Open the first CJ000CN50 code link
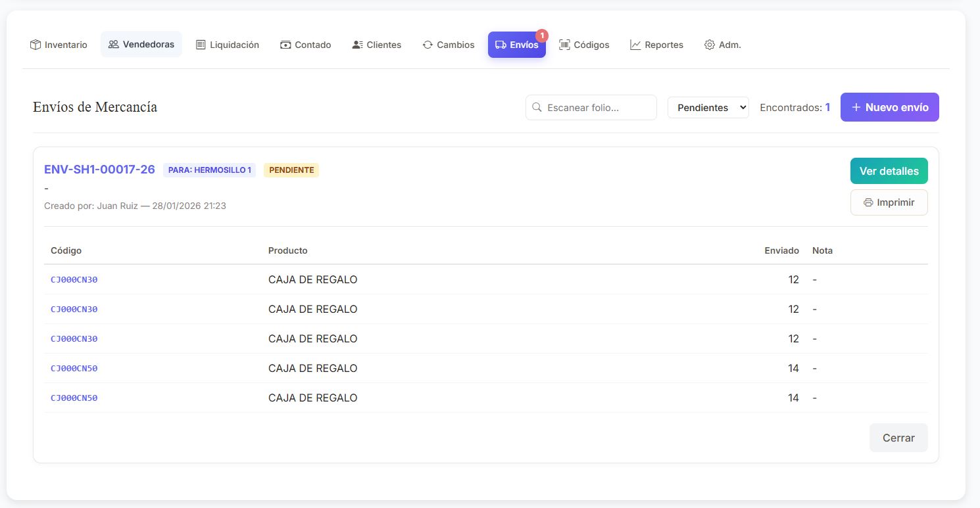Viewport: 980px width, 508px height. pos(74,368)
